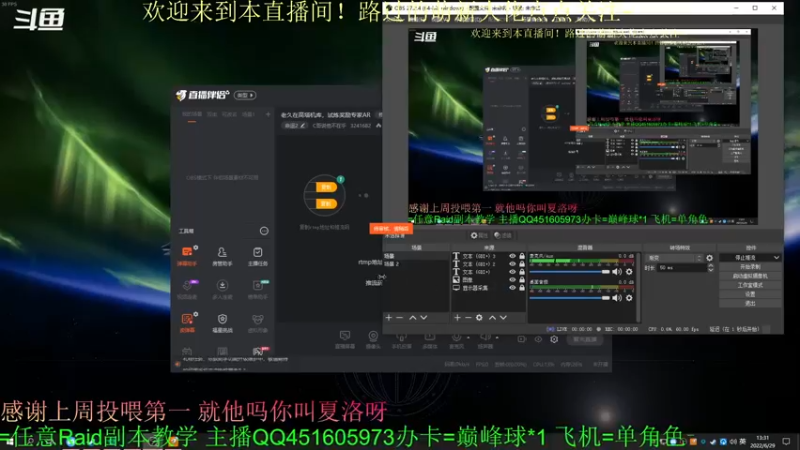Screen dimensions: 800x450
Task: Open 福星挑战 shield tool in 直播伴侣
Action: pos(222,322)
